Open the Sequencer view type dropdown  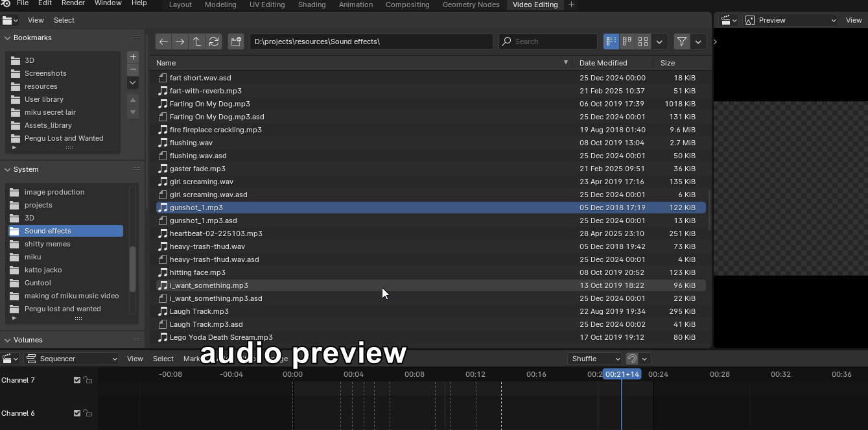72,359
